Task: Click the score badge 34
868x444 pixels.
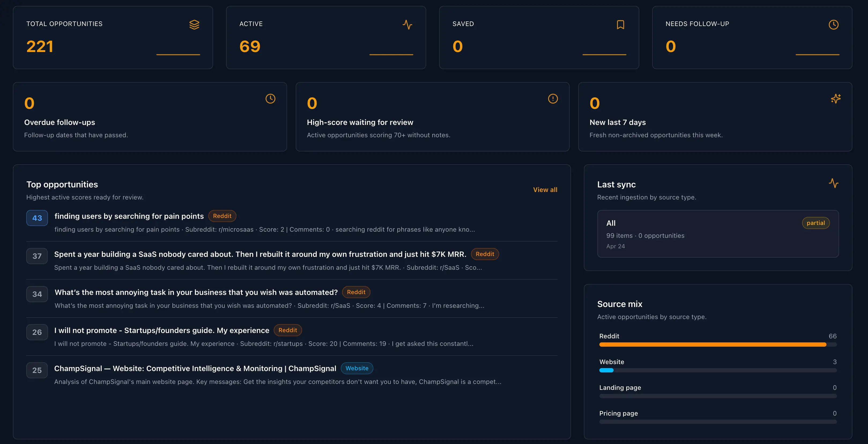Action: coord(37,294)
